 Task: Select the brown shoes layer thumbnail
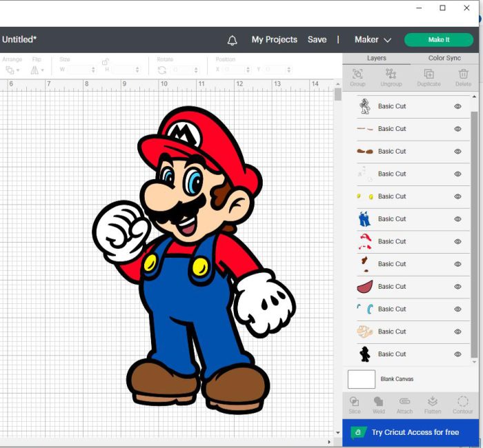pyautogui.click(x=365, y=152)
